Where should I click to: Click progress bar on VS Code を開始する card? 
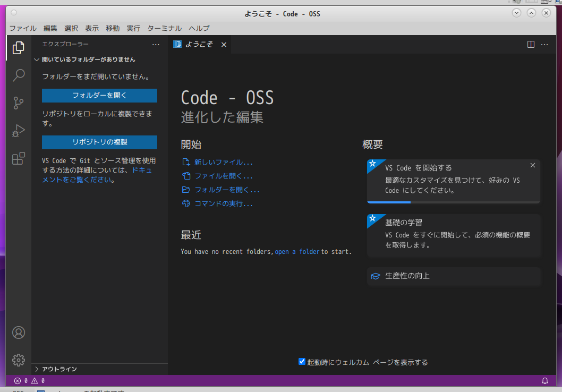(x=454, y=202)
